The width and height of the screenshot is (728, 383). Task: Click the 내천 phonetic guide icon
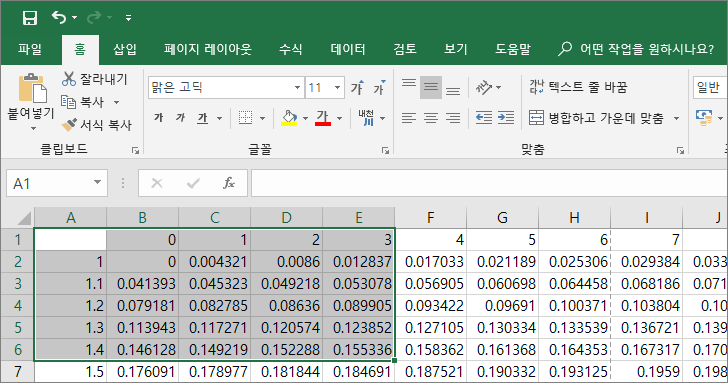pos(366,118)
